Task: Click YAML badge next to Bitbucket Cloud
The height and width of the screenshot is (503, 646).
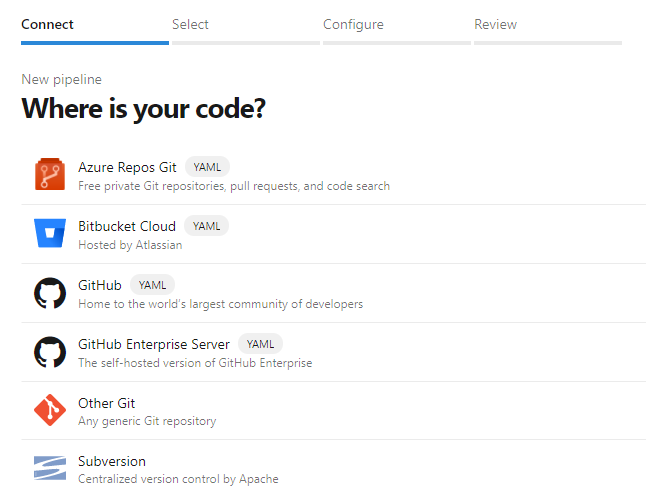Action: (x=206, y=226)
